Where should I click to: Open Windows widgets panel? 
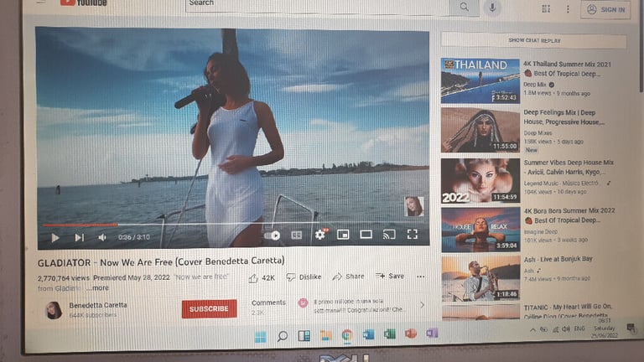click(x=304, y=336)
